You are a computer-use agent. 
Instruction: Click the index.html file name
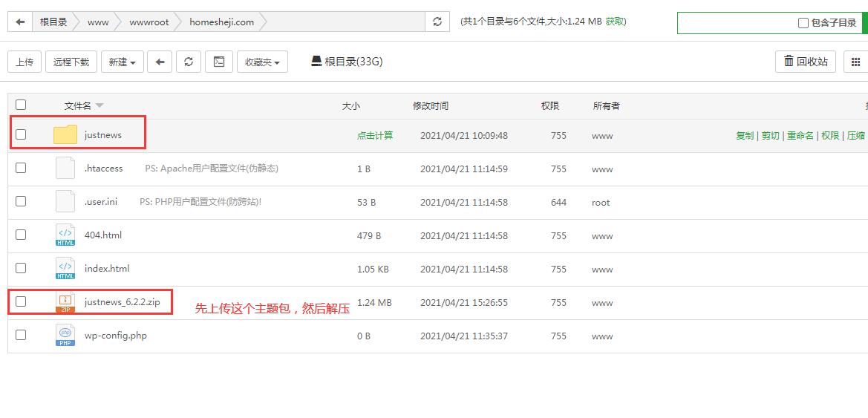tap(107, 269)
